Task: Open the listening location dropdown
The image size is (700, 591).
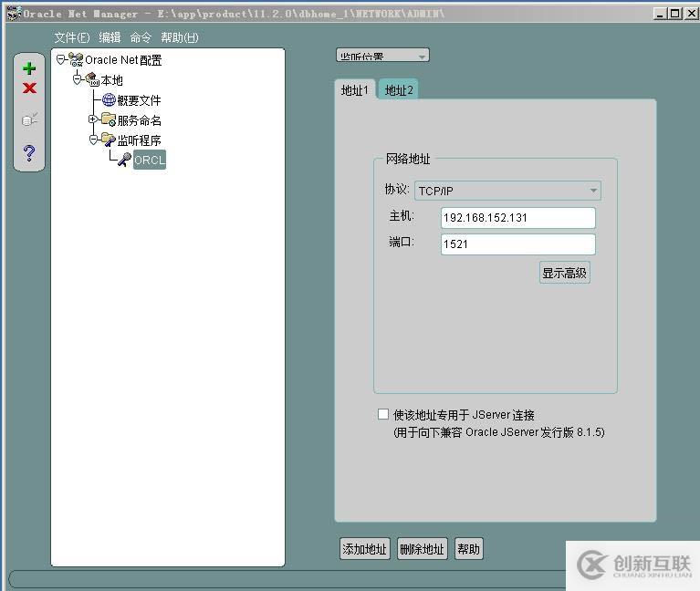Action: [382, 56]
